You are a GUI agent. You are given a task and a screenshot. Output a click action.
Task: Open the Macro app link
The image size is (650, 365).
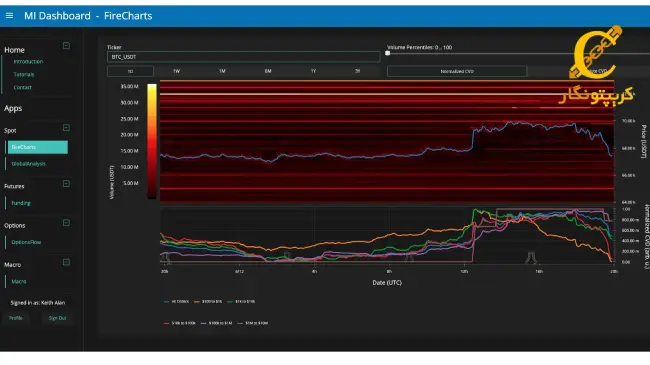[19, 282]
